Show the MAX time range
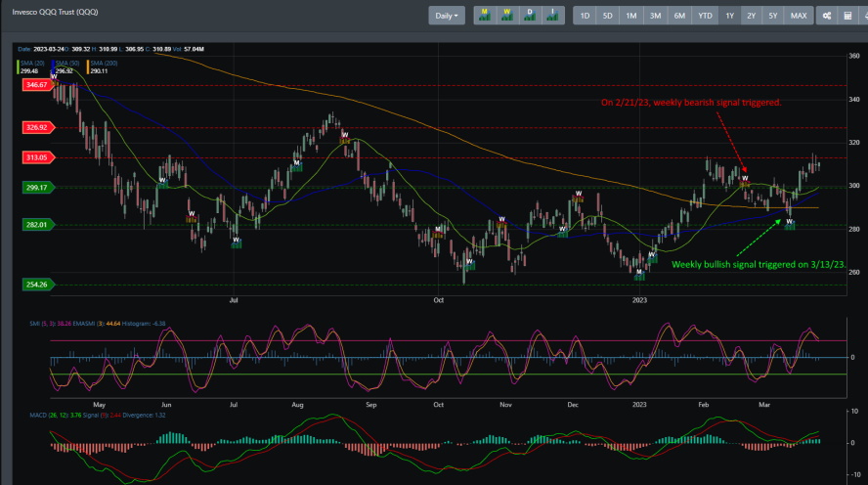868x485 pixels. [799, 16]
